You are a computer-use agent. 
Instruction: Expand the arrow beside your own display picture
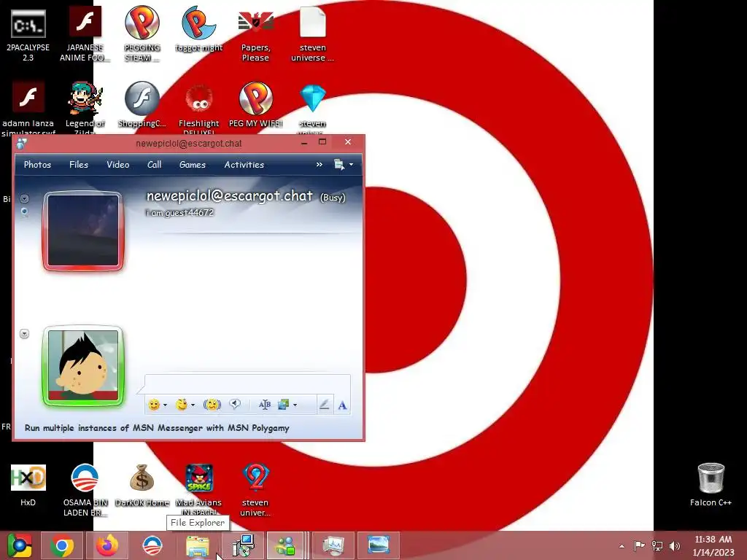[x=24, y=334]
